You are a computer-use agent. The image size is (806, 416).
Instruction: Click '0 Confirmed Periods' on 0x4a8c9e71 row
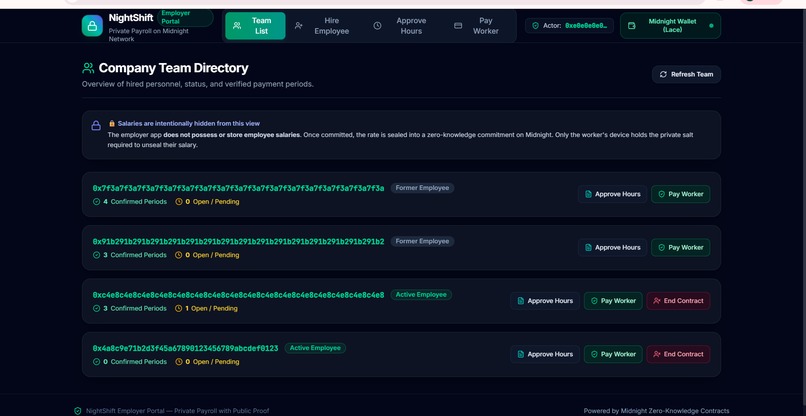pyautogui.click(x=135, y=361)
